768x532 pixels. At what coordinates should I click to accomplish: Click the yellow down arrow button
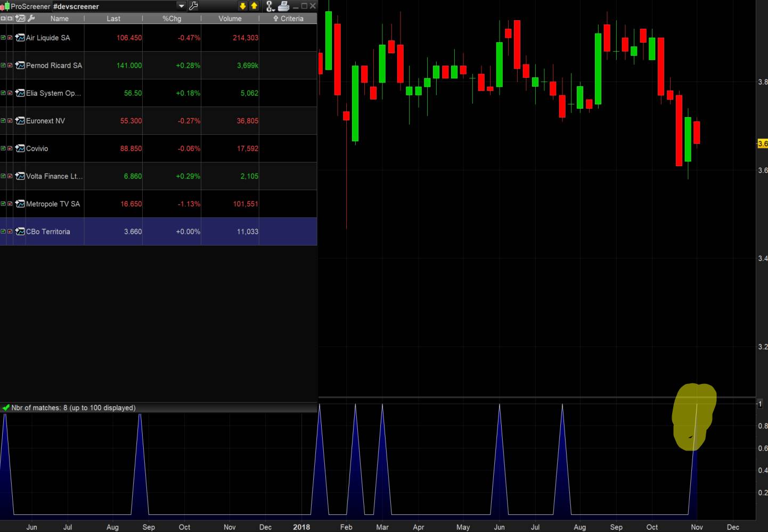coord(243,6)
